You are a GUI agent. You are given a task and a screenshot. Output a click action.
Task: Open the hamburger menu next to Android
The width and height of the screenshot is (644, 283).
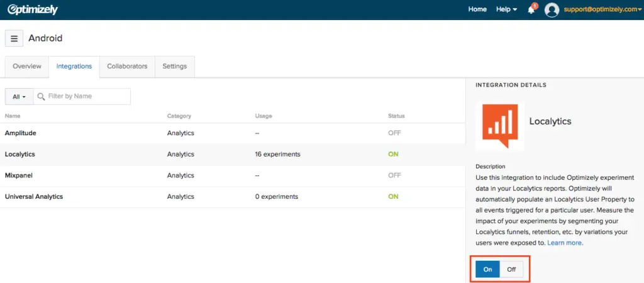[14, 38]
